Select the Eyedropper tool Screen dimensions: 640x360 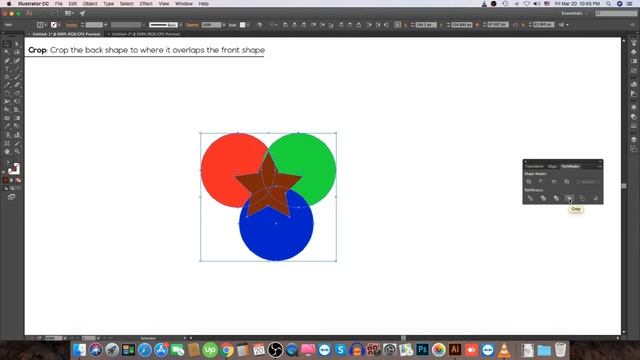click(x=7, y=126)
